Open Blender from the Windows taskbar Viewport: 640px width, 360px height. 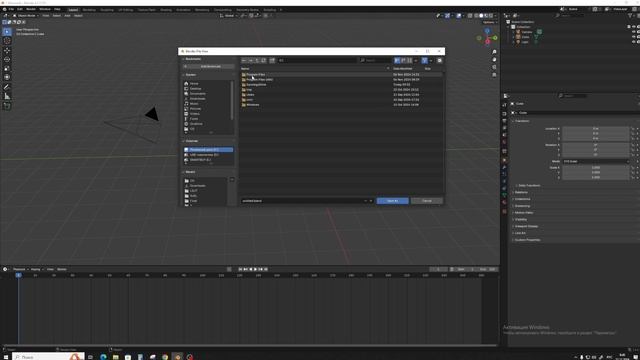[x=178, y=357]
